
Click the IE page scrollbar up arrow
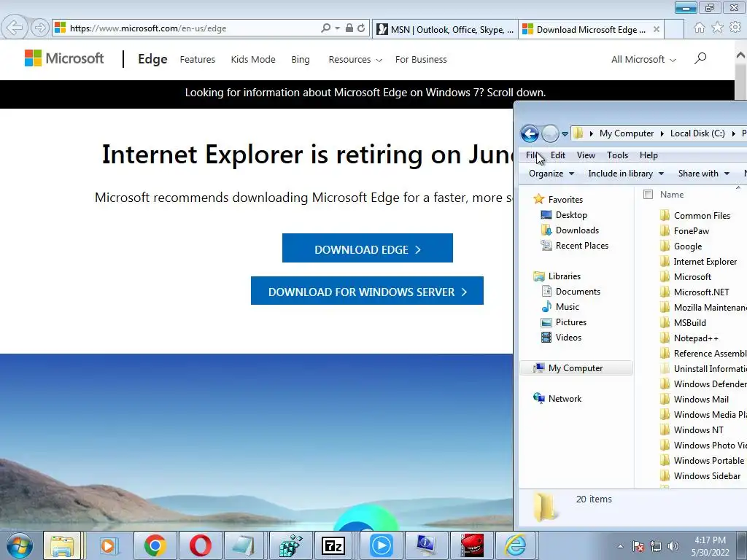740,55
